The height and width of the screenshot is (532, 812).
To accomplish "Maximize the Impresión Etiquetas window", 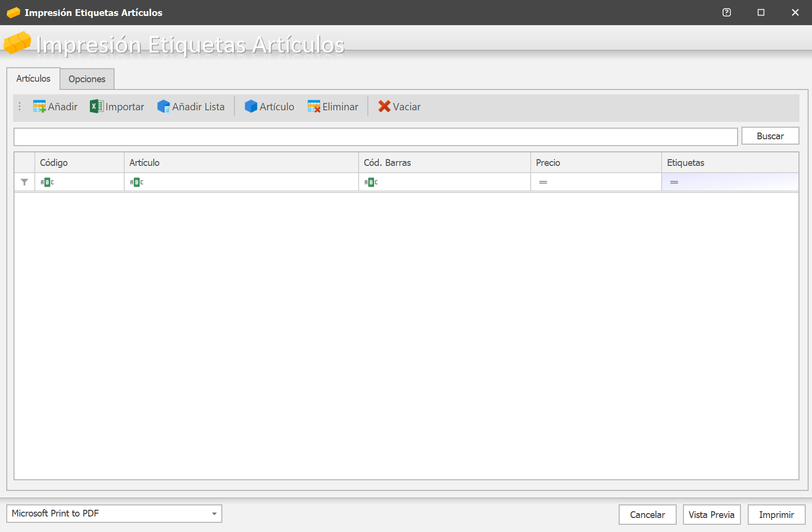I will [761, 13].
